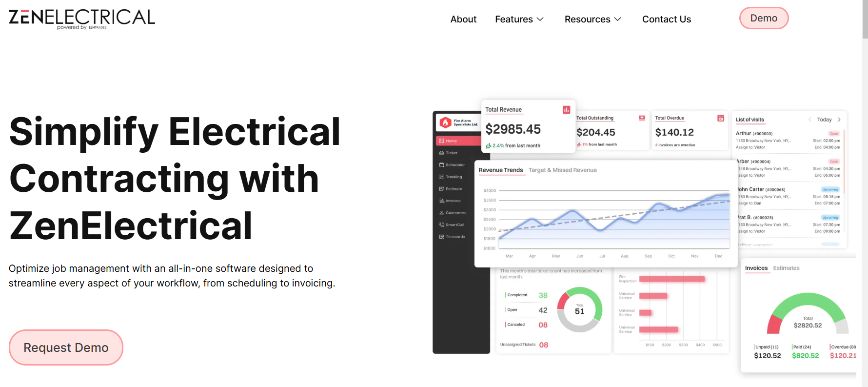Click the Total Outstanding card icon
868x387 pixels.
click(x=642, y=118)
